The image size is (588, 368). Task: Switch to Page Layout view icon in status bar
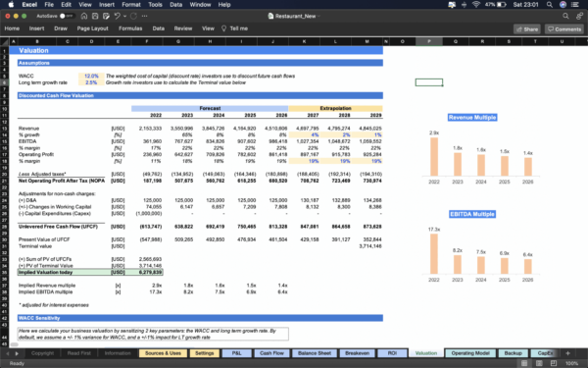(x=539, y=363)
